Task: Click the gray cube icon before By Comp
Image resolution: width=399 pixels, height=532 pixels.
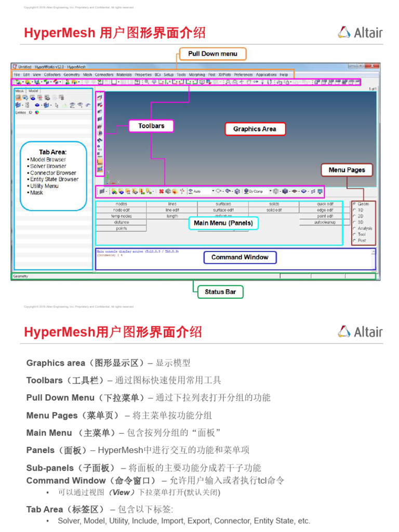Action: [237, 191]
